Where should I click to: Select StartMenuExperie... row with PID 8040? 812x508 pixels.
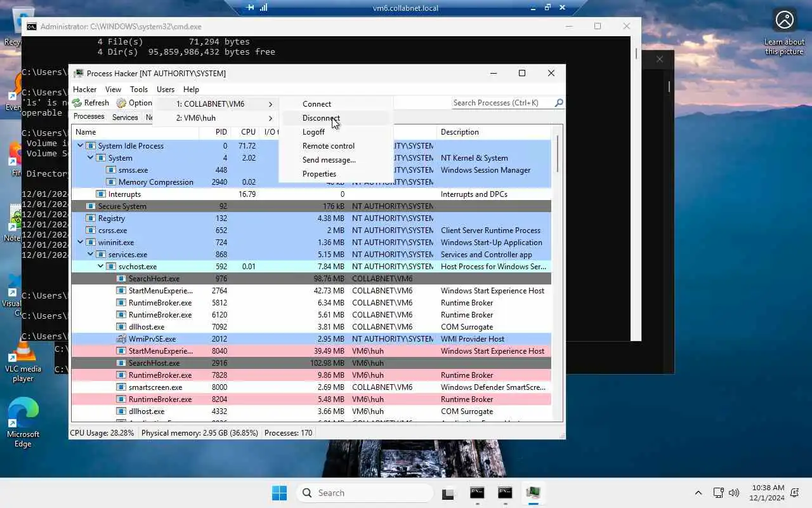click(311, 351)
